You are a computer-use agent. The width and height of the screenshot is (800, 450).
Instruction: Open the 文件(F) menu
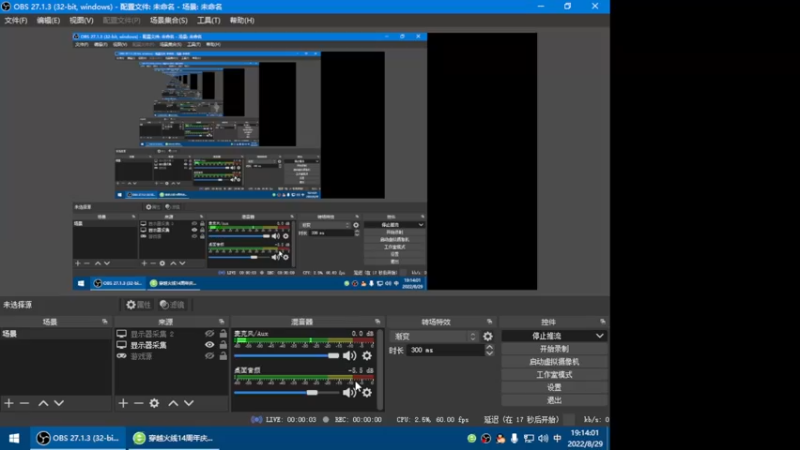point(16,20)
